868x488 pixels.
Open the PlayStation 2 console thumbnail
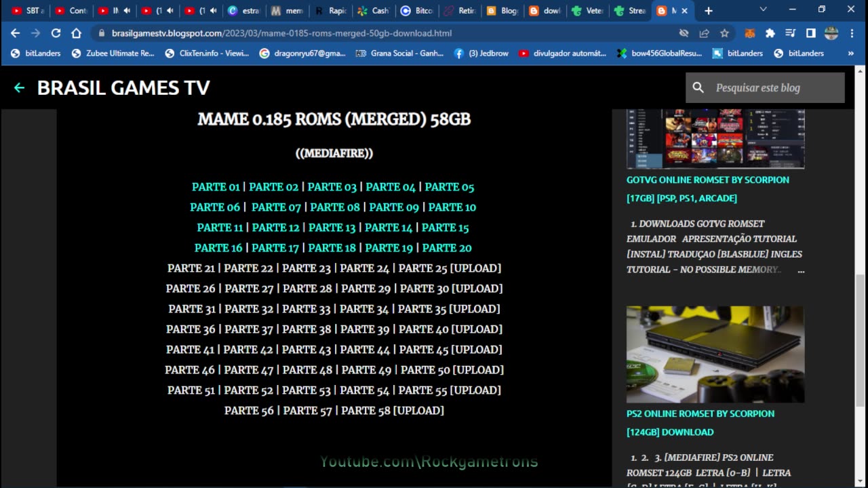[x=715, y=354]
